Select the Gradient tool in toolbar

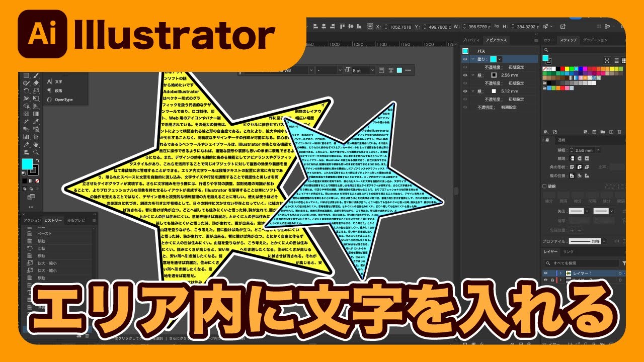(x=36, y=114)
